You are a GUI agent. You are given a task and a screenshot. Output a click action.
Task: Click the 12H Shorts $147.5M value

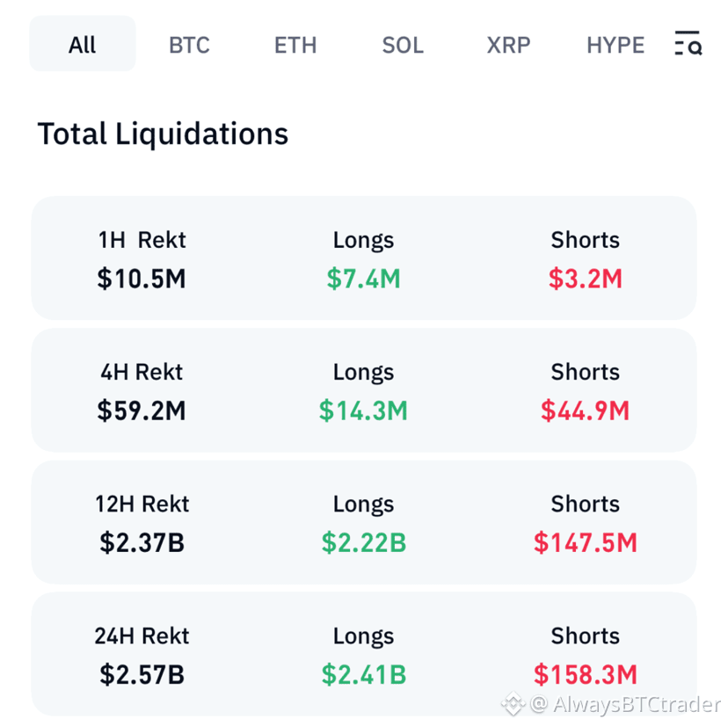pyautogui.click(x=585, y=542)
